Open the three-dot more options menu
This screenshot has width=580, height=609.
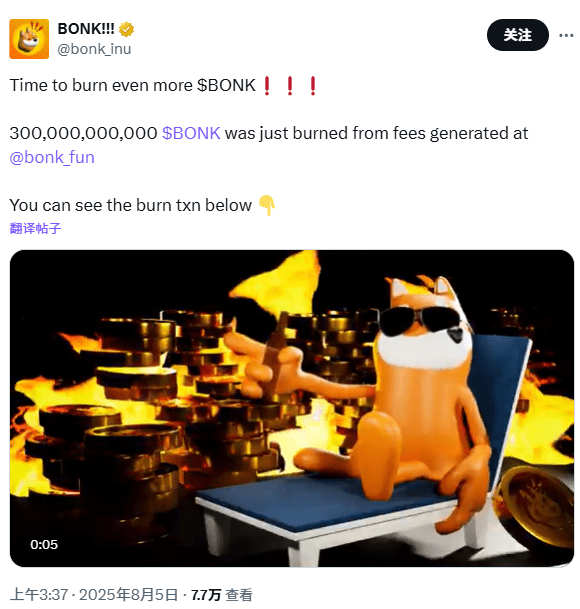pyautogui.click(x=566, y=35)
